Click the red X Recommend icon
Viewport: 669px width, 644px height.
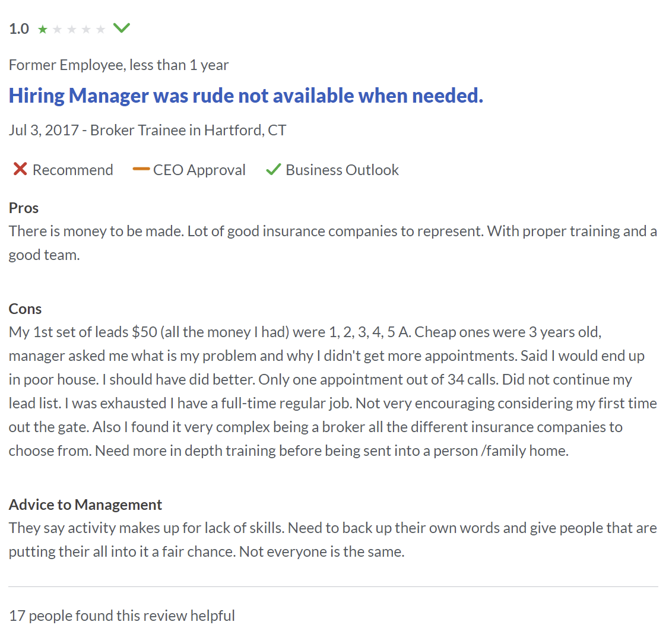click(20, 170)
